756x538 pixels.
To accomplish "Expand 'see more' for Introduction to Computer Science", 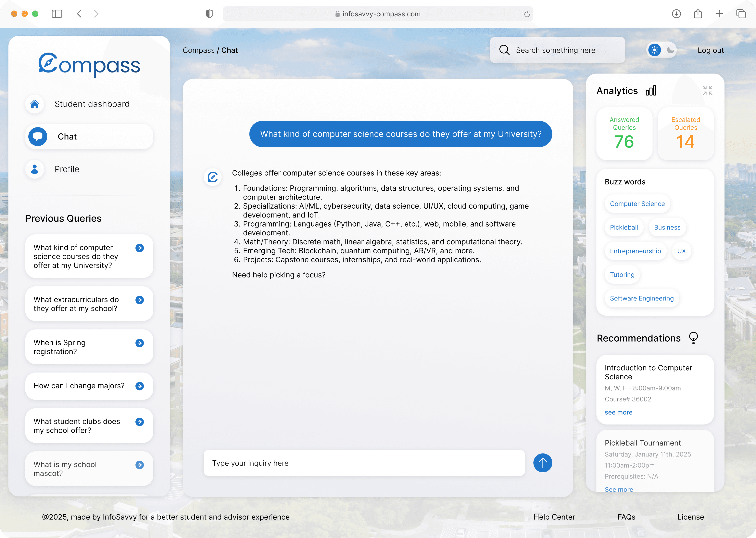I will [618, 413].
